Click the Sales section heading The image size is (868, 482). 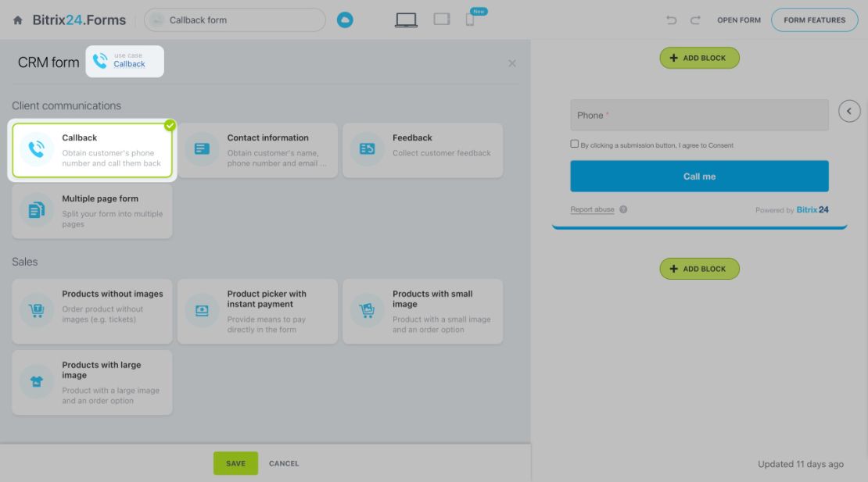25,262
